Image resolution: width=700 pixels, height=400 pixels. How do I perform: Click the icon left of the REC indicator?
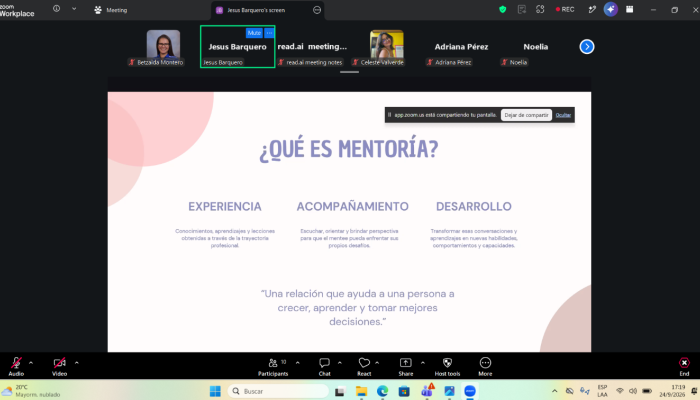[x=540, y=9]
